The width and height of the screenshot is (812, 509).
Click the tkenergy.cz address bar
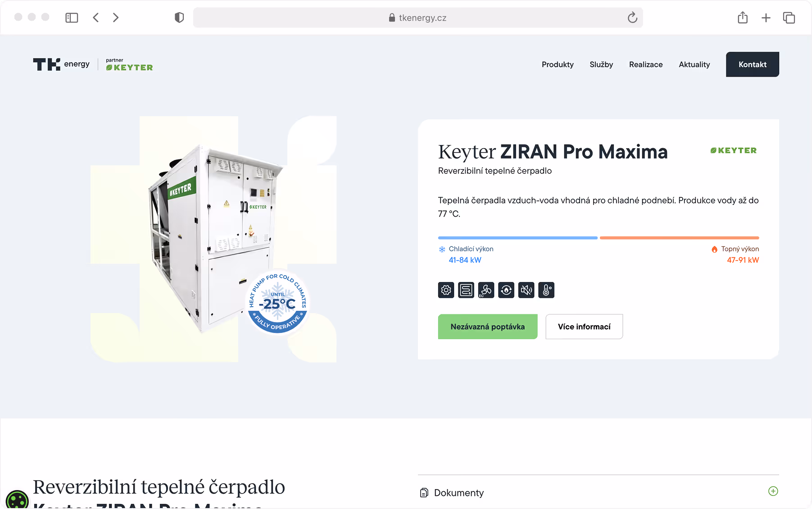[418, 18]
